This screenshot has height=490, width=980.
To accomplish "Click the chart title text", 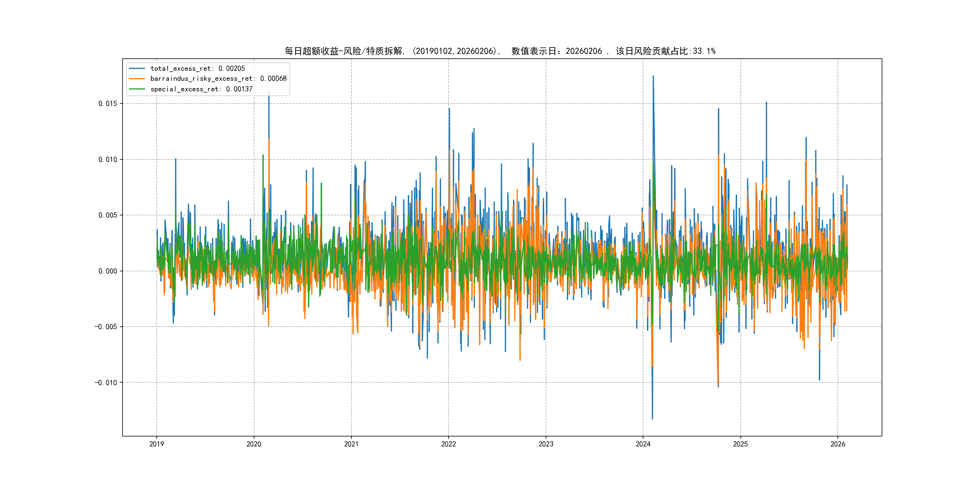I will pos(499,51).
